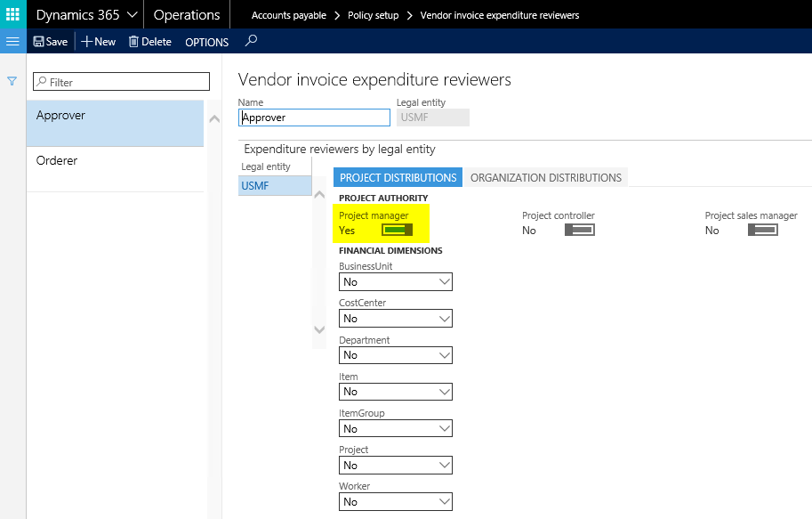The height and width of the screenshot is (519, 812).
Task: Click the filter funnel icon
Action: tap(12, 81)
